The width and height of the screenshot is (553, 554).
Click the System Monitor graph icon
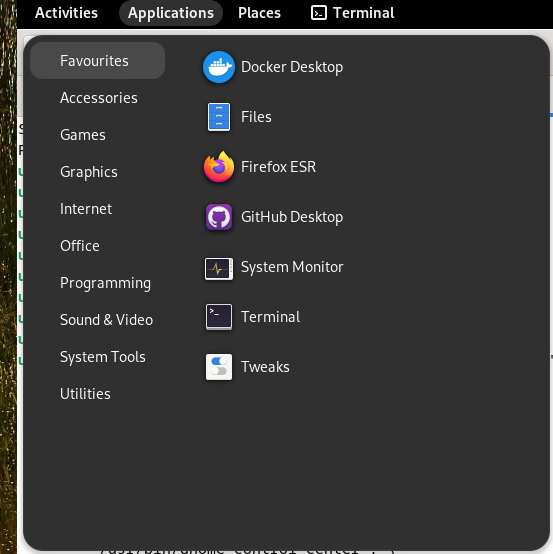coord(219,269)
